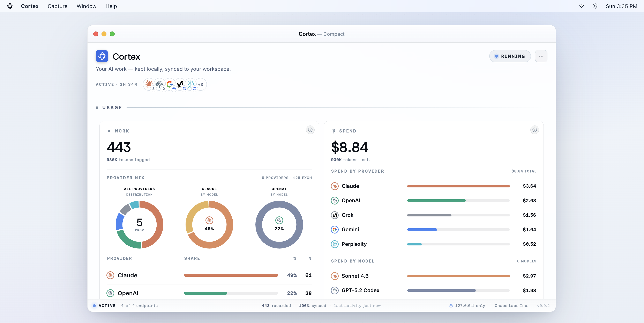
Task: Click the OpenAI icon in the provider share table
Action: click(x=110, y=293)
